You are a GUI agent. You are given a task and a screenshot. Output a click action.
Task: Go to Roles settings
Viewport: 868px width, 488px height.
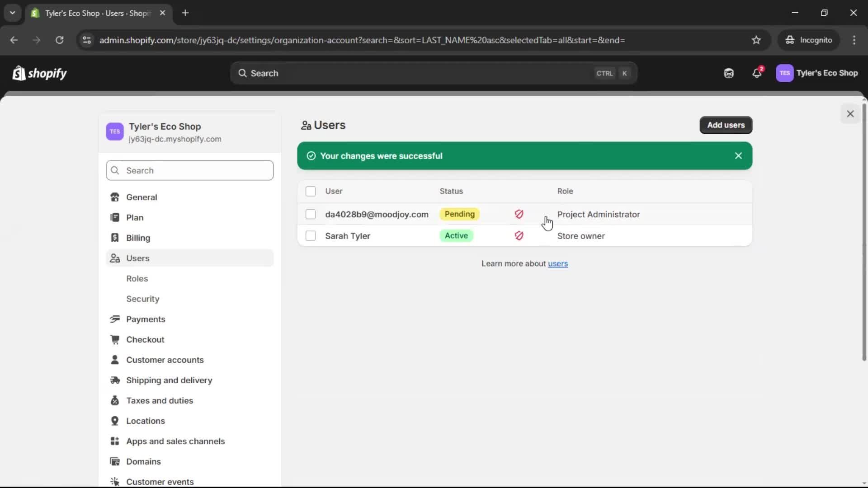(137, 279)
